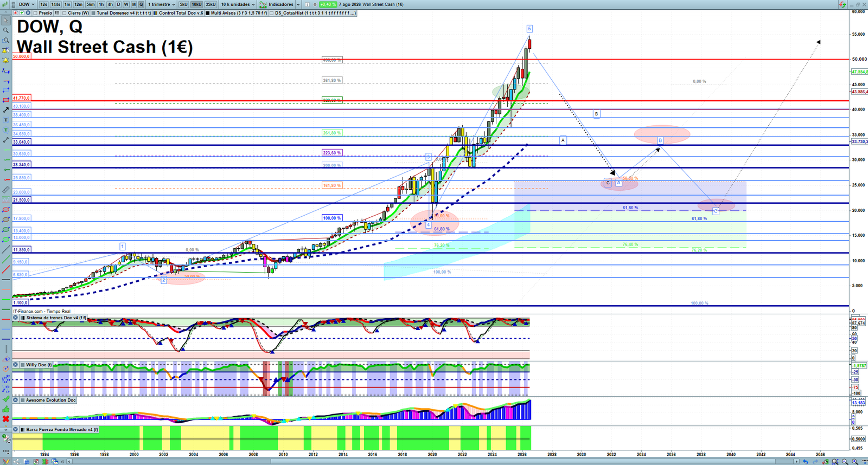Select the ruler measurement tool
Screen dimensions: 868x465
6,190
